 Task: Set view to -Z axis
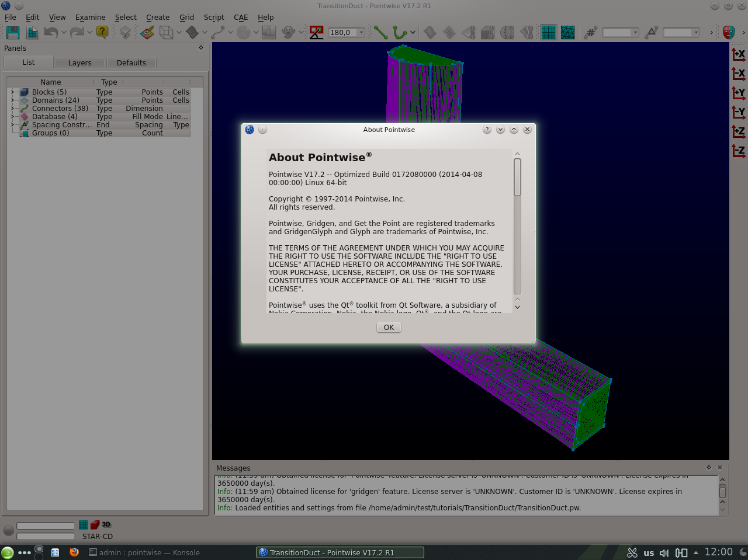tap(739, 151)
